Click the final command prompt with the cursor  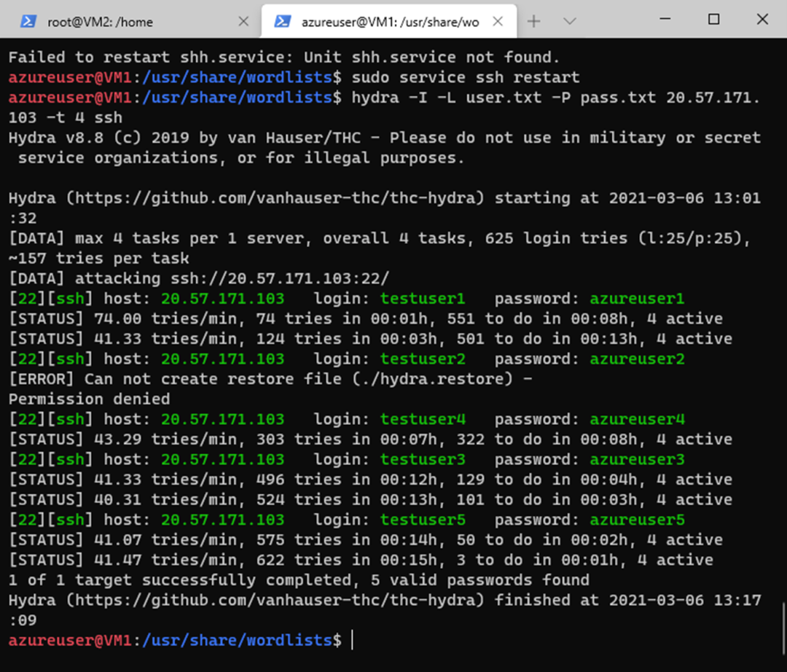click(181, 641)
